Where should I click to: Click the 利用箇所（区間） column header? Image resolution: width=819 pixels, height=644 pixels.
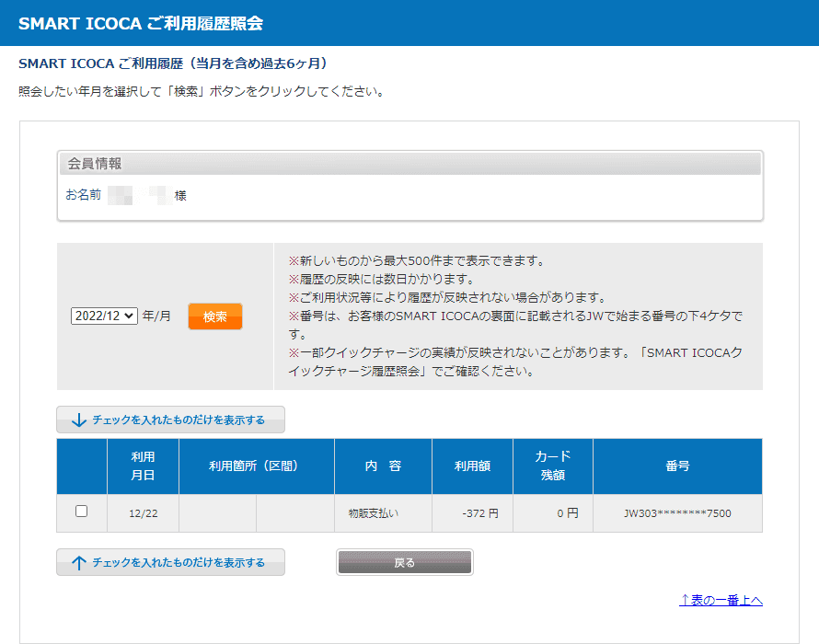(x=256, y=466)
